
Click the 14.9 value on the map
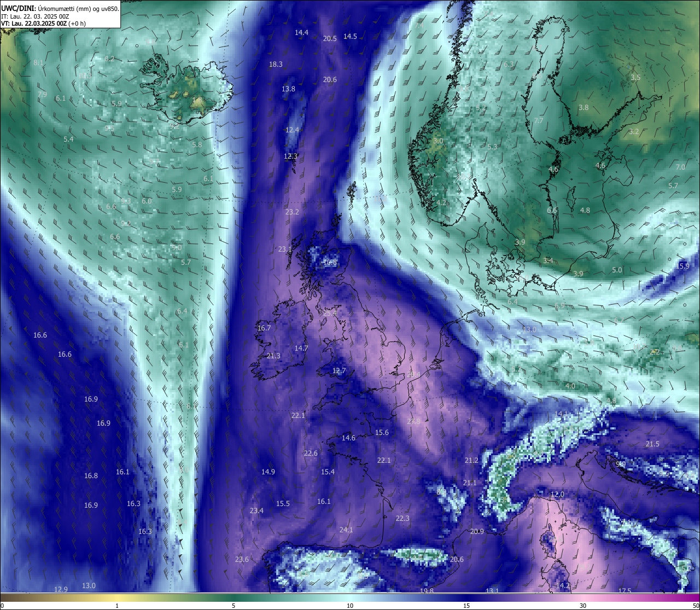point(268,472)
